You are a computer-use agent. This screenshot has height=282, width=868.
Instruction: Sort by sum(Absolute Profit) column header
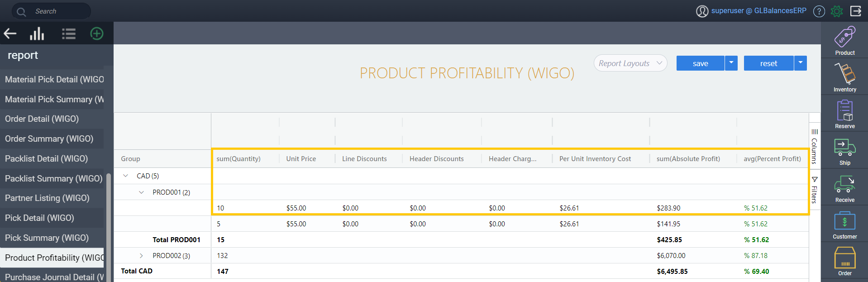point(688,159)
